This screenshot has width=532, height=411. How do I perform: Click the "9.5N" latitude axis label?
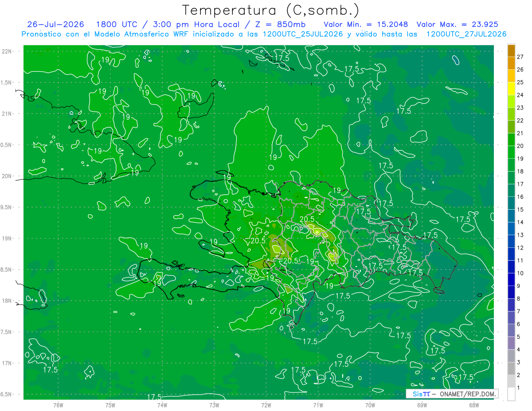pos(6,207)
